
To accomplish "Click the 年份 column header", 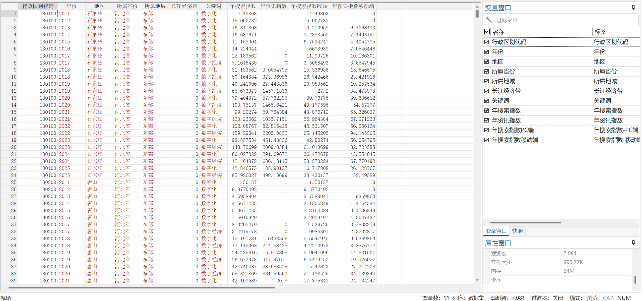I will 72,6.
